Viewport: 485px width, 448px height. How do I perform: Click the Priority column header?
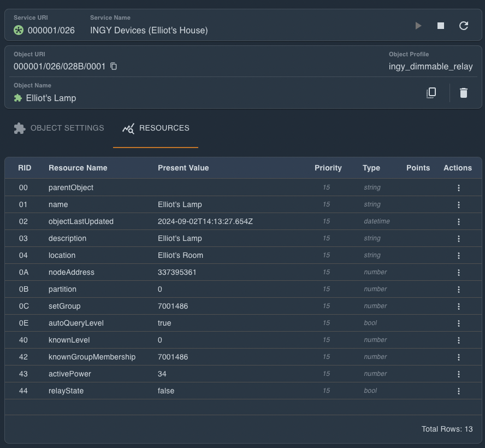click(328, 168)
